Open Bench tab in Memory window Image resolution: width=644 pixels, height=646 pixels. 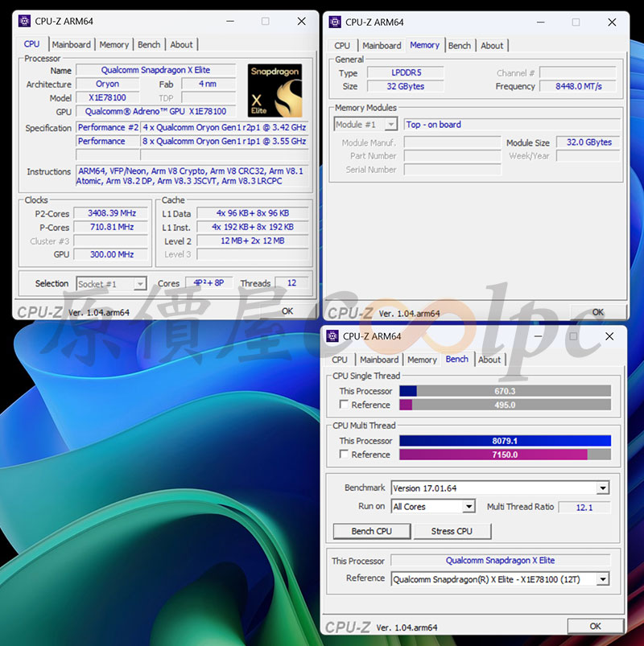[460, 46]
